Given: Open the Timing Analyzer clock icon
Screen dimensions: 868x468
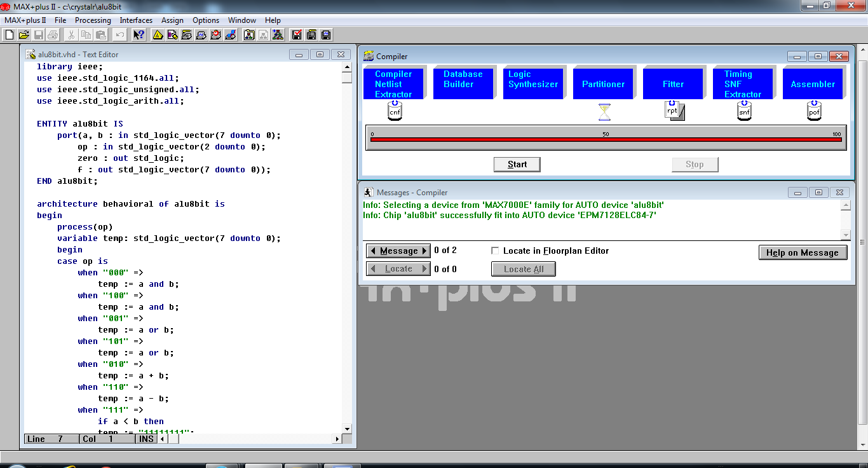Looking at the screenshot, I should (215, 34).
